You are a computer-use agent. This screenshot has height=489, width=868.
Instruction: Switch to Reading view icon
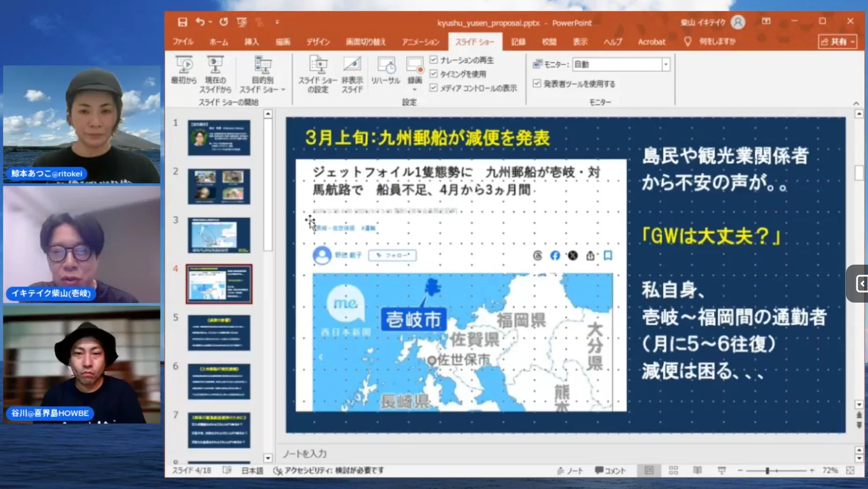click(697, 470)
